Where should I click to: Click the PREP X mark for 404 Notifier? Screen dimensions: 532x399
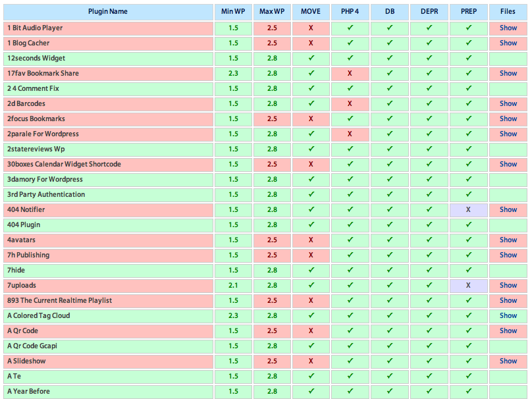coord(468,209)
